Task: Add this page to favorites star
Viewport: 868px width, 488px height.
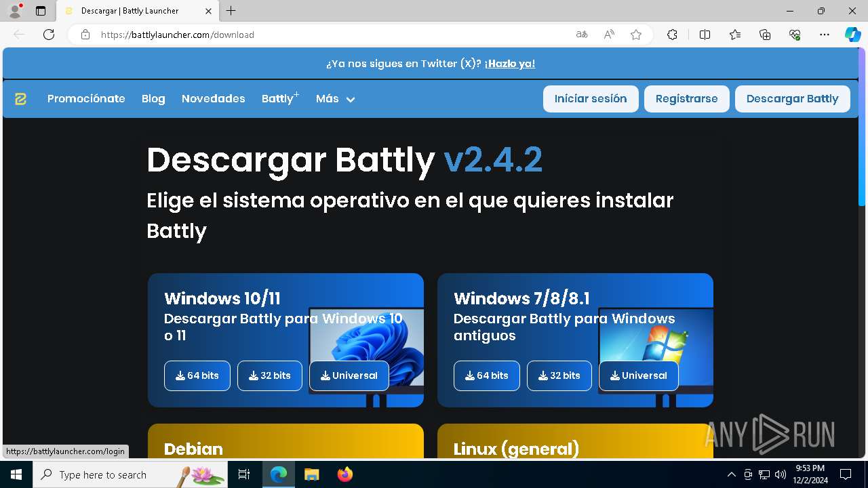Action: tap(636, 35)
